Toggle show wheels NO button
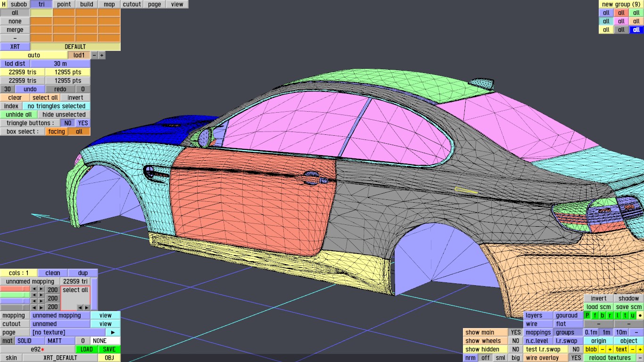644x362 pixels. (x=516, y=341)
